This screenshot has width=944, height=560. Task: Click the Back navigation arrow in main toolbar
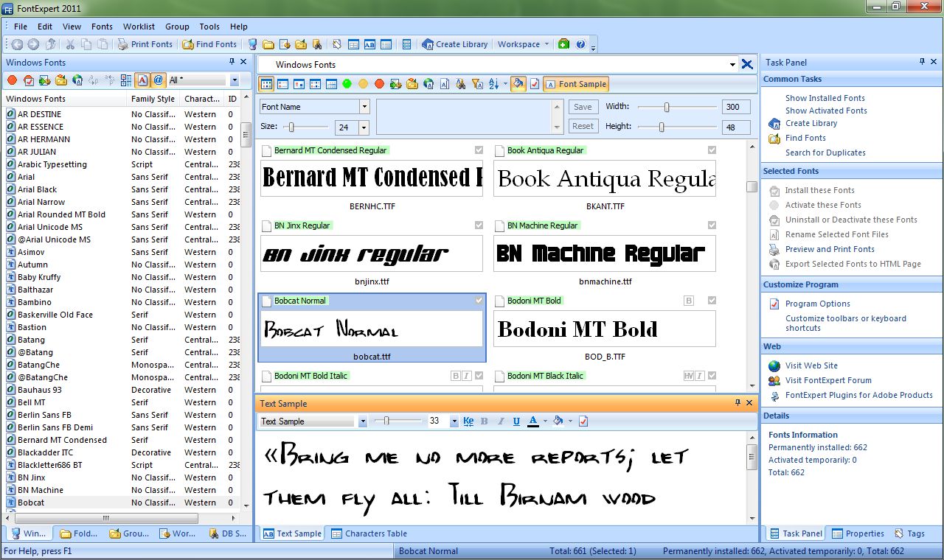pos(17,44)
